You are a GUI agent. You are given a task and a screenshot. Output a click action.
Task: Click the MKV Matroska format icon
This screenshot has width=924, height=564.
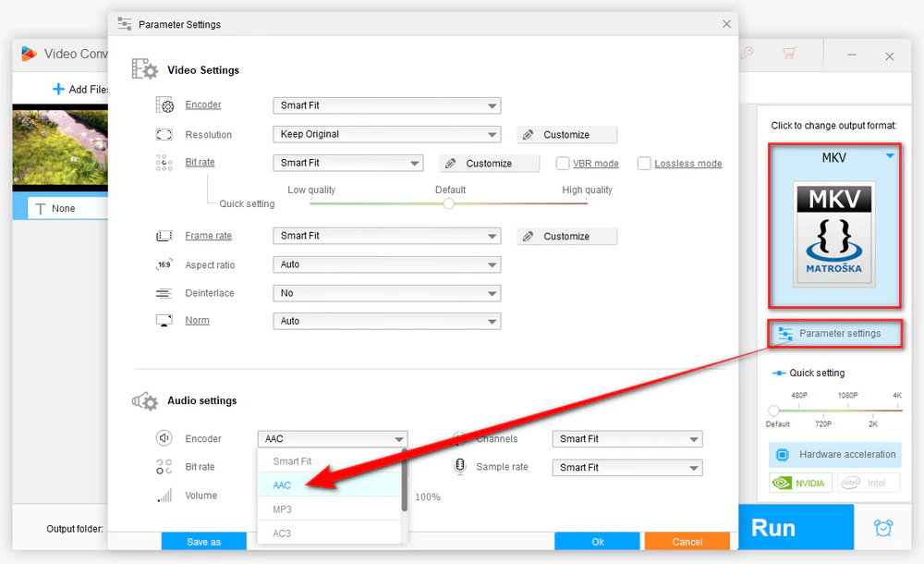coord(833,234)
